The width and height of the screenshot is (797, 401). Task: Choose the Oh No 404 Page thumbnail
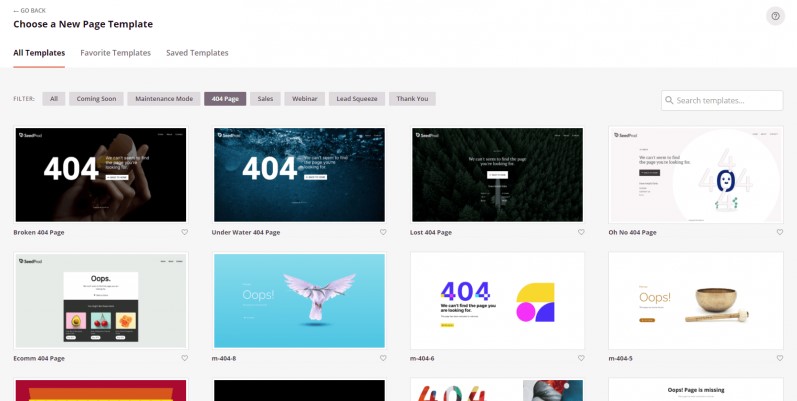click(x=696, y=174)
